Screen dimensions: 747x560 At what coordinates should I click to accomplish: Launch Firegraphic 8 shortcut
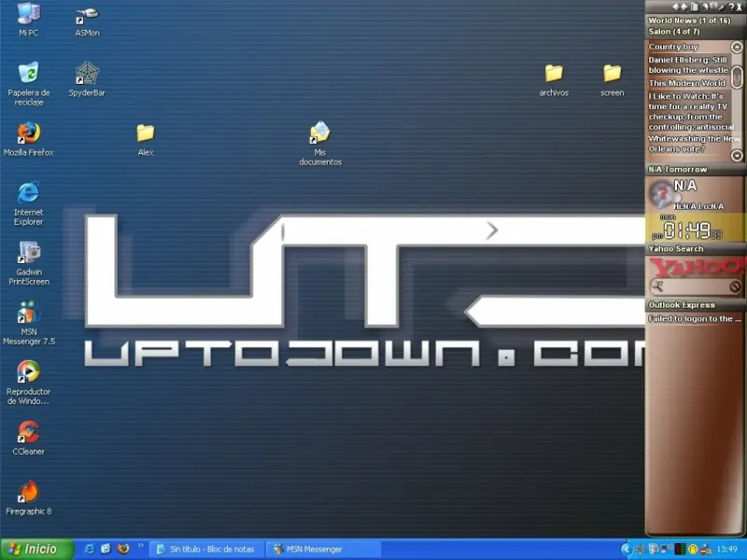click(x=29, y=497)
